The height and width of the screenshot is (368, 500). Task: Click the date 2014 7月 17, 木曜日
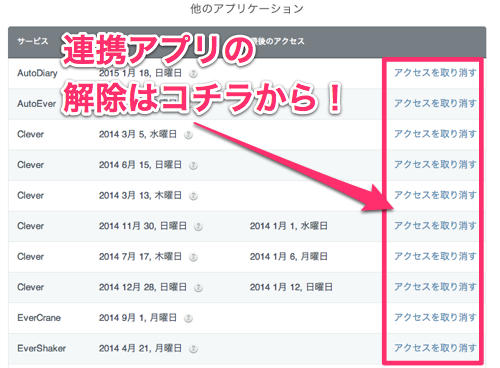pos(140,257)
